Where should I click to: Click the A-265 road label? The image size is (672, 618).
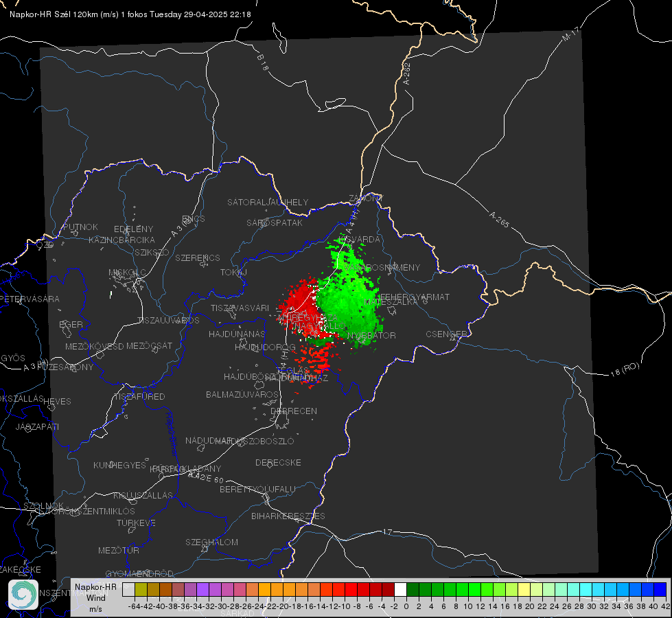point(499,219)
